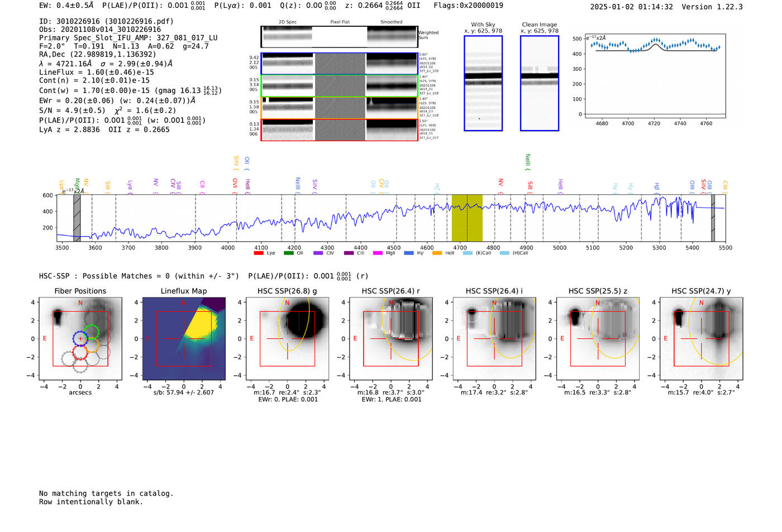Click the m:15.7 re:4.0" y-band caption
This screenshot has width=782, height=532.
point(702,392)
